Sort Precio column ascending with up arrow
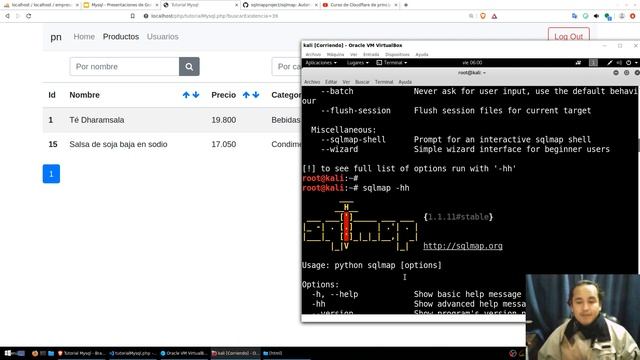 click(x=246, y=95)
